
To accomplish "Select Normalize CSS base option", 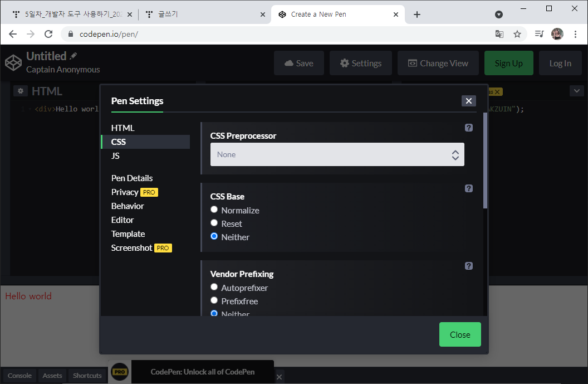I will click(x=214, y=210).
